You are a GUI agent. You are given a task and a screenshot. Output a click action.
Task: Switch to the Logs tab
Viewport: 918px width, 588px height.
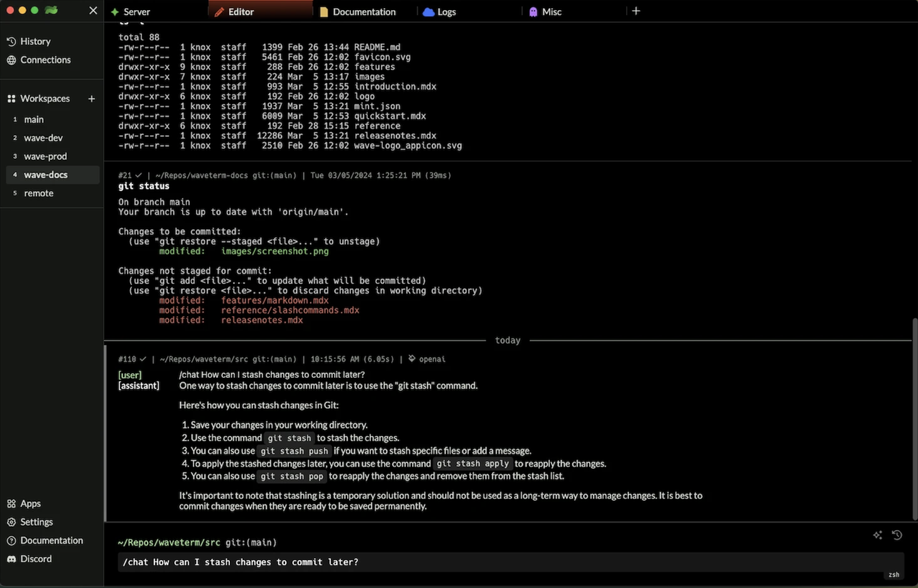tap(469, 11)
